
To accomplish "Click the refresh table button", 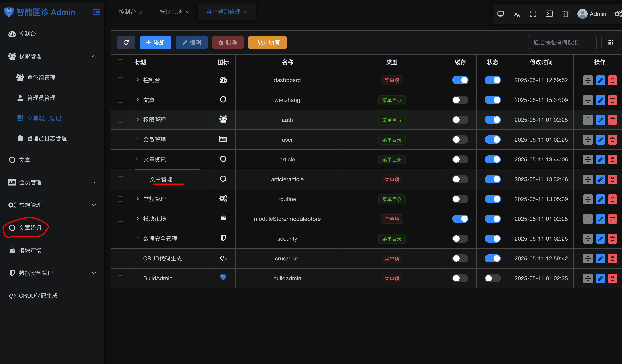I will (126, 42).
